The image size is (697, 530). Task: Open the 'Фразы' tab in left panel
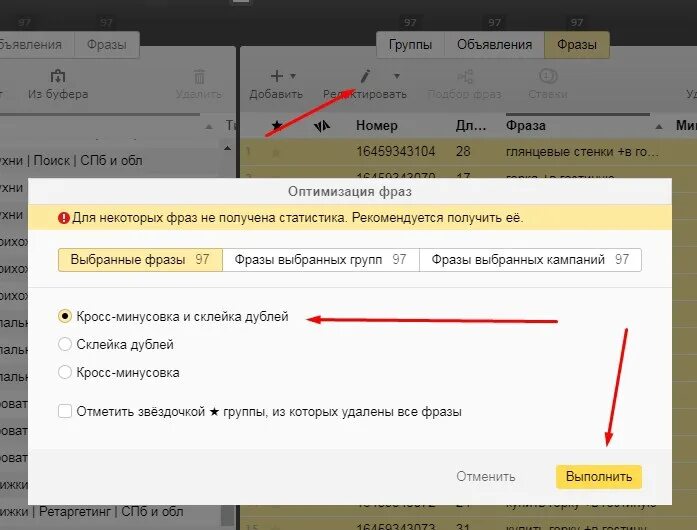pyautogui.click(x=107, y=45)
